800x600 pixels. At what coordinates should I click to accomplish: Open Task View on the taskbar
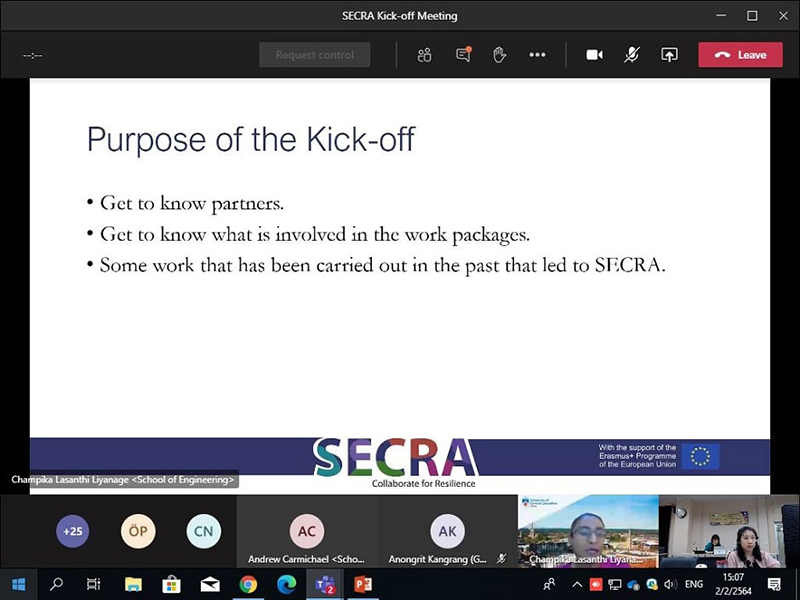tap(94, 584)
